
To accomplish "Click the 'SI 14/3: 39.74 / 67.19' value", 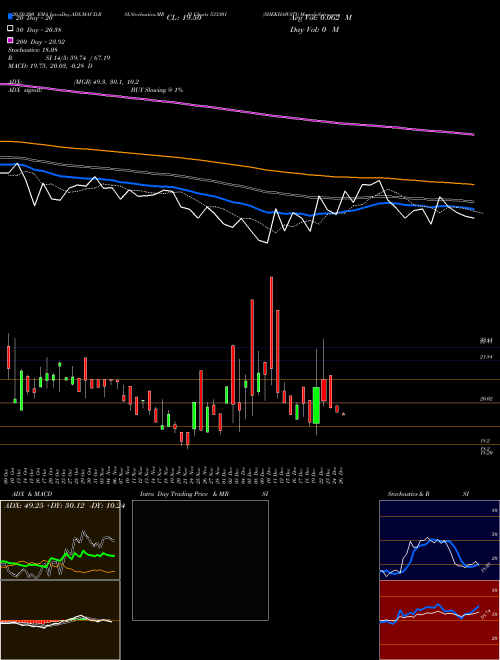I will point(78,58).
